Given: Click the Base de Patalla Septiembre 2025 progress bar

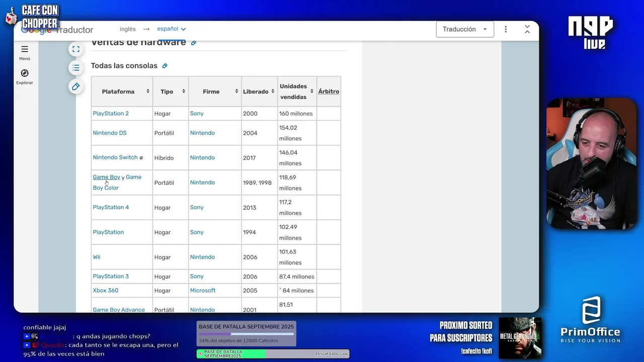Looking at the screenshot, I should 246,334.
